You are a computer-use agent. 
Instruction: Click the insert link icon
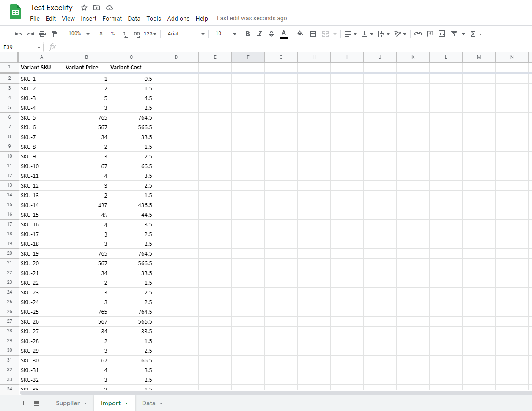[418, 34]
